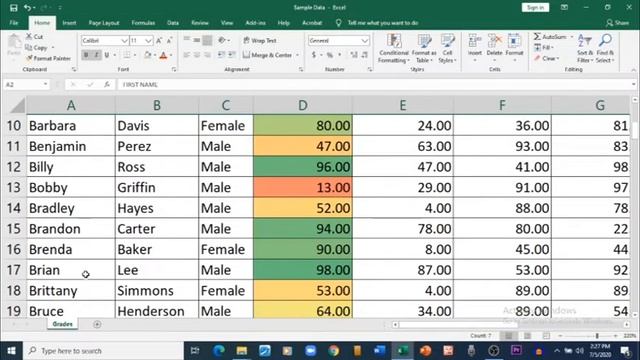
Task: Click the Sign in button
Action: (535, 8)
